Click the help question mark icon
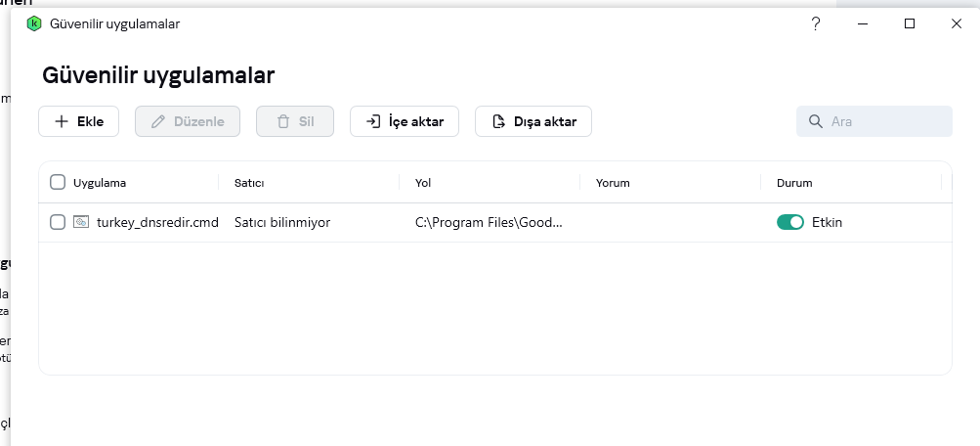 coord(816,23)
